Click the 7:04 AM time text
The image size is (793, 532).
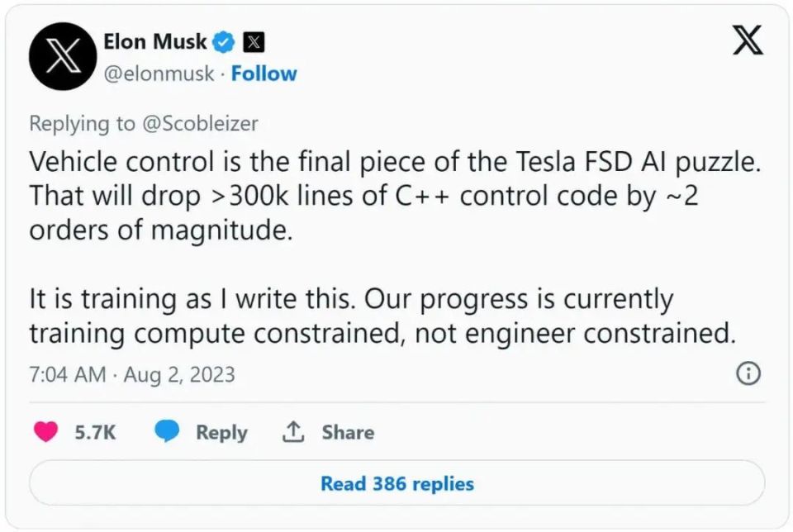coord(67,374)
